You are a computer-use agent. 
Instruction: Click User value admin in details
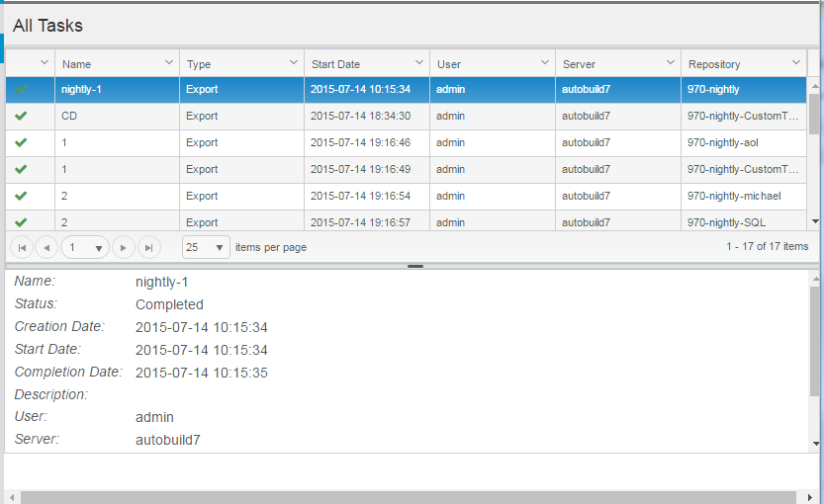pos(154,417)
